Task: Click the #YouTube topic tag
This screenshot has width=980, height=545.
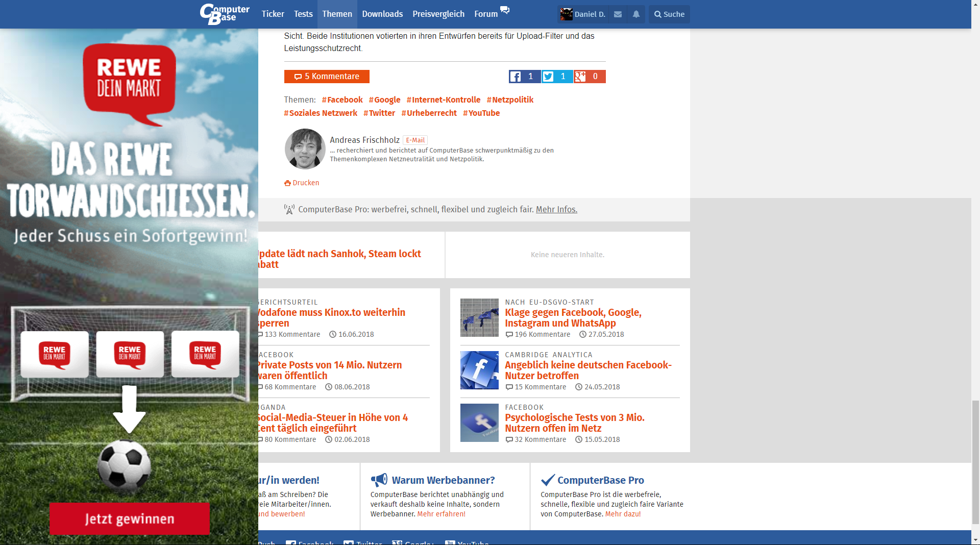Action: pyautogui.click(x=481, y=113)
